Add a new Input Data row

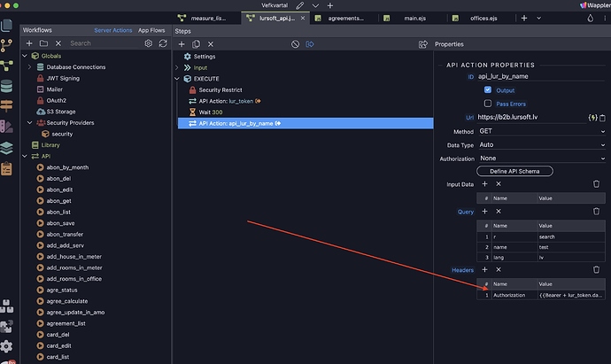coord(484,184)
